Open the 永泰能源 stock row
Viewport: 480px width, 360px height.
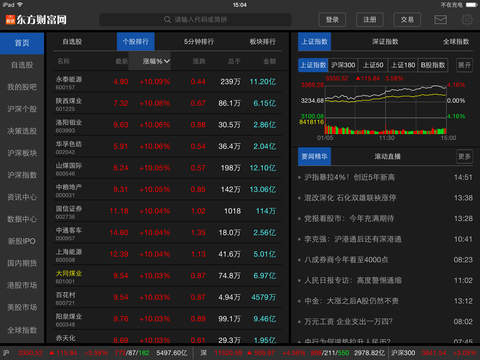(167, 82)
